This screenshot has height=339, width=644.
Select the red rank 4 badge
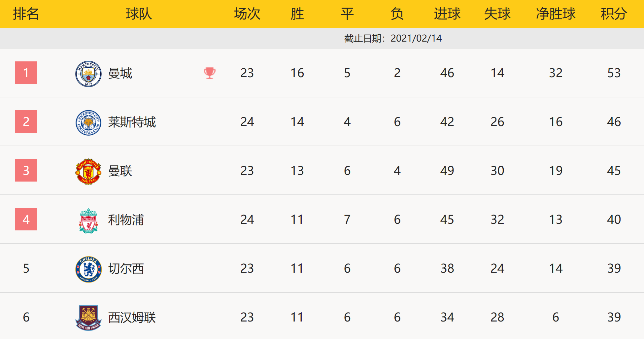[26, 219]
